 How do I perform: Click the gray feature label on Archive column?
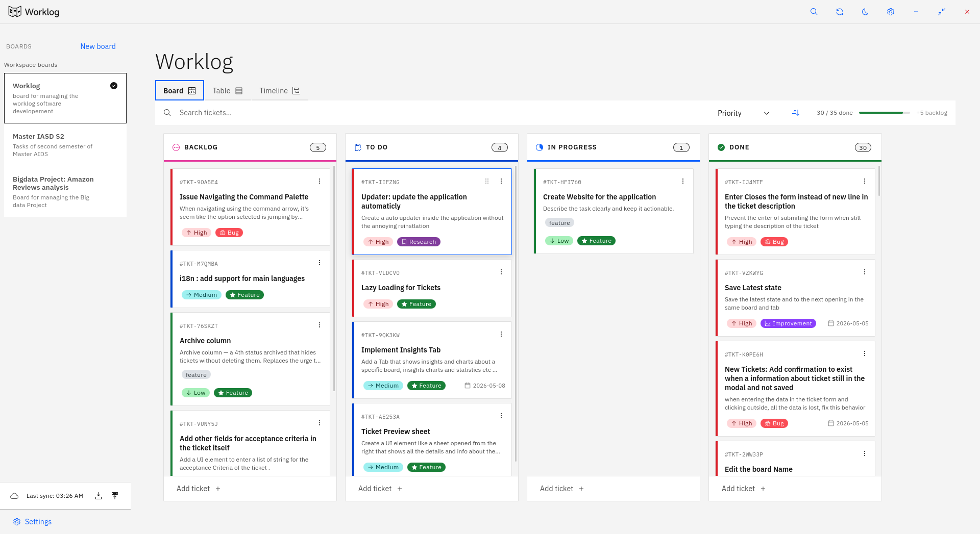pos(196,375)
